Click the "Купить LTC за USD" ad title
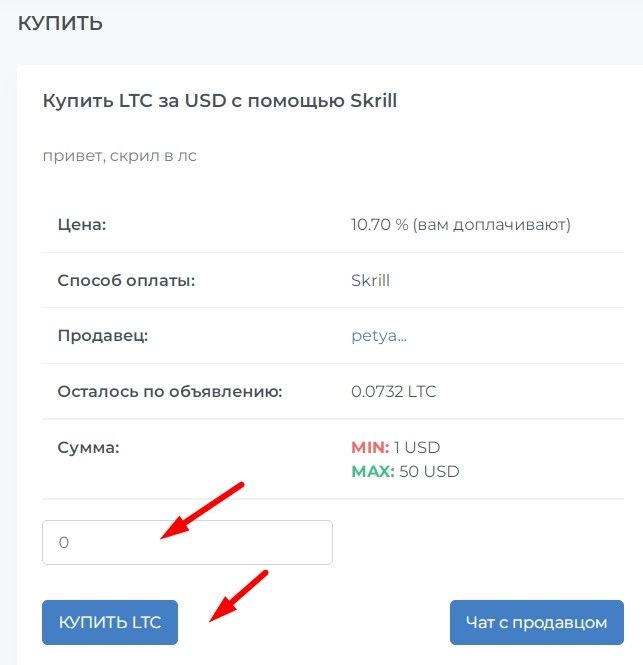Viewport: 643px width, 665px height. (220, 101)
